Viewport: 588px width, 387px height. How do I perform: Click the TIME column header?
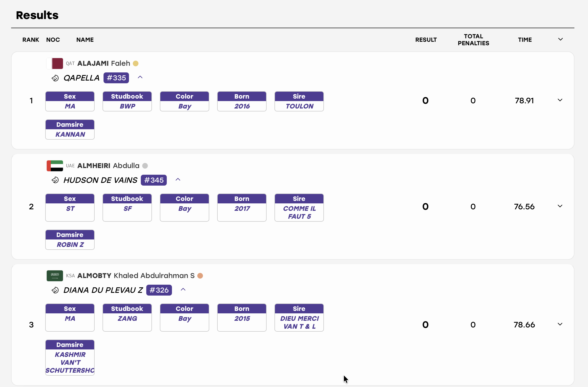pos(525,40)
